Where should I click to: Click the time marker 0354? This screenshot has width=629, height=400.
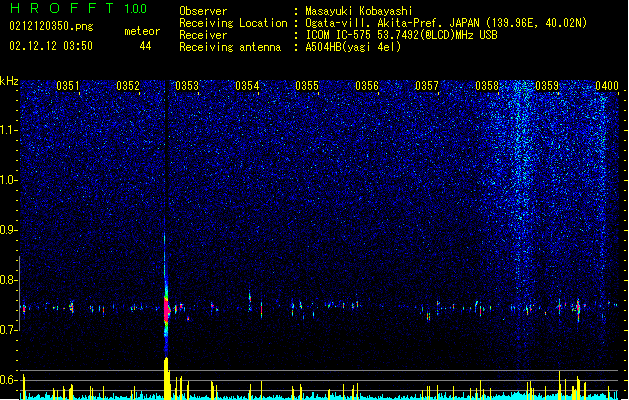click(247, 86)
